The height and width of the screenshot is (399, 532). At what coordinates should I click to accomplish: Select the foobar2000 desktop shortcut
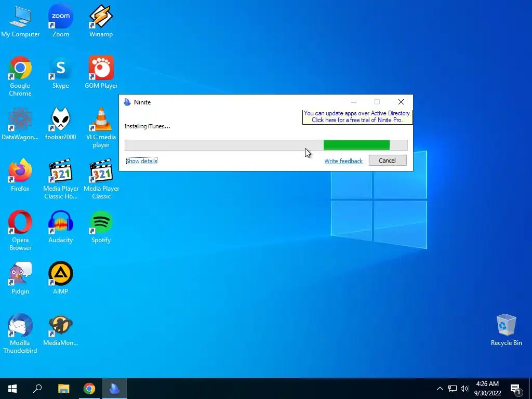60,124
